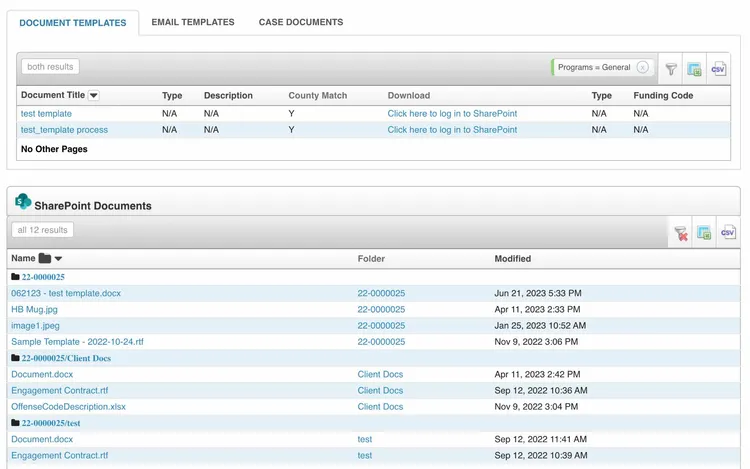Screen dimensions: 750x469
Task: Click the 'both results' field
Action: [x=50, y=66]
